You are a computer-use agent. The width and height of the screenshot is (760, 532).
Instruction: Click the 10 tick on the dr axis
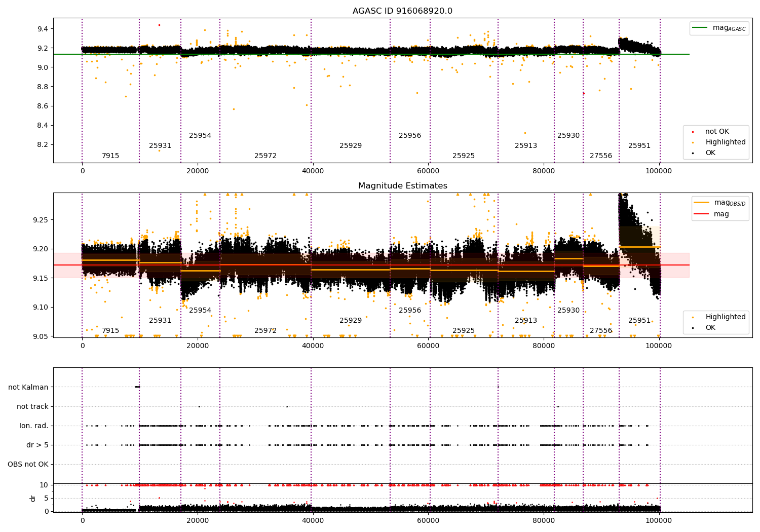(44, 485)
